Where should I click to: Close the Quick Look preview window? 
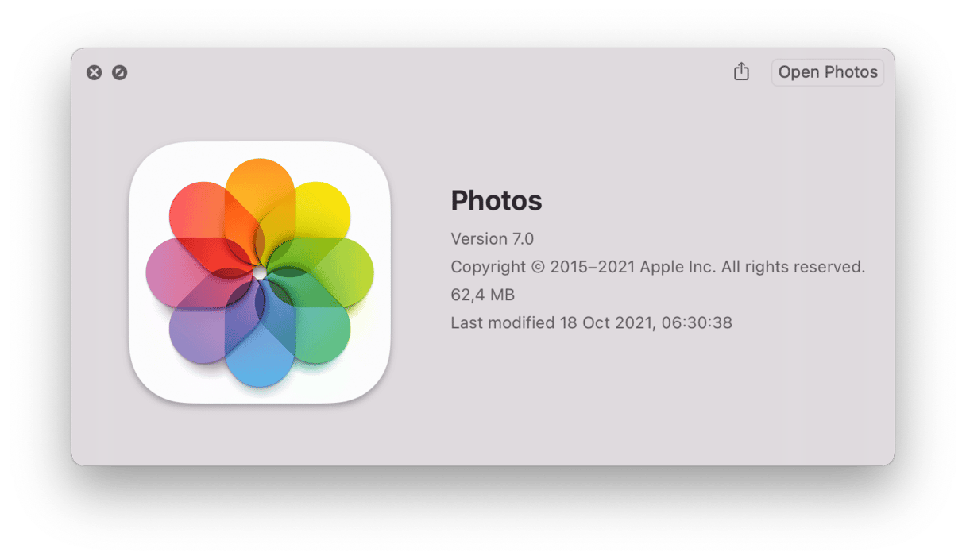[x=95, y=73]
